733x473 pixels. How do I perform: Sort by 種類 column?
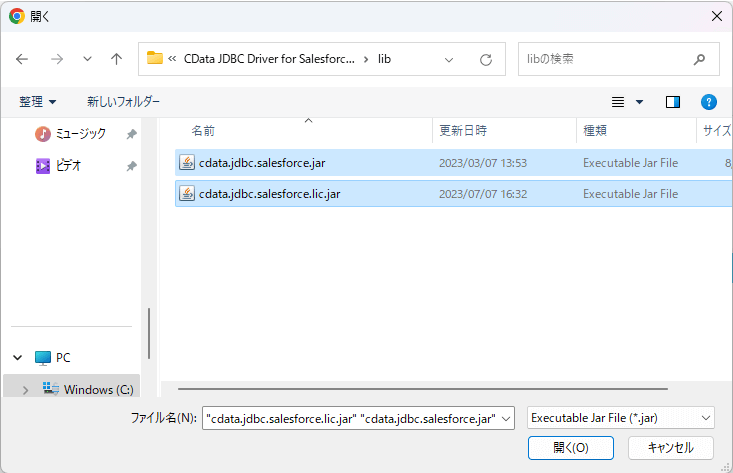(595, 130)
